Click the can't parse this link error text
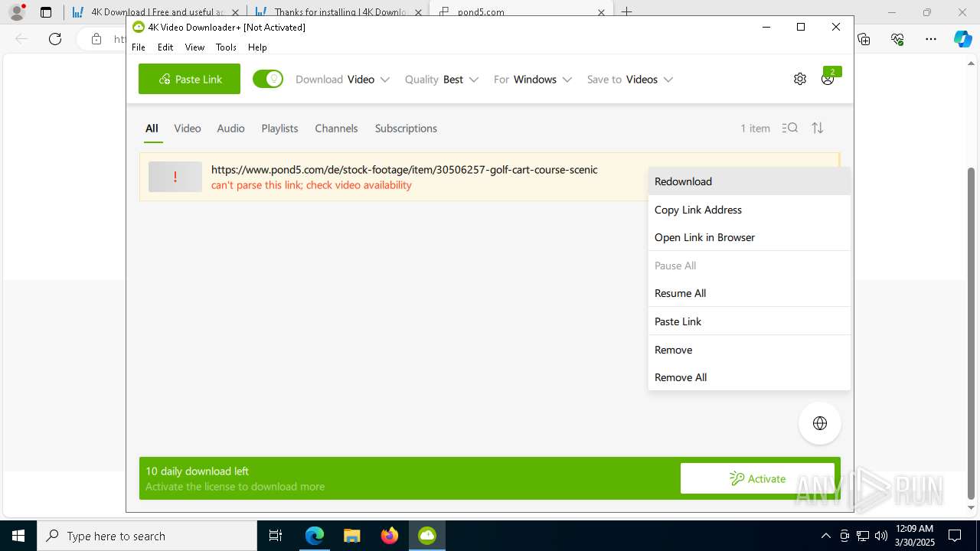The image size is (980, 551). [312, 184]
